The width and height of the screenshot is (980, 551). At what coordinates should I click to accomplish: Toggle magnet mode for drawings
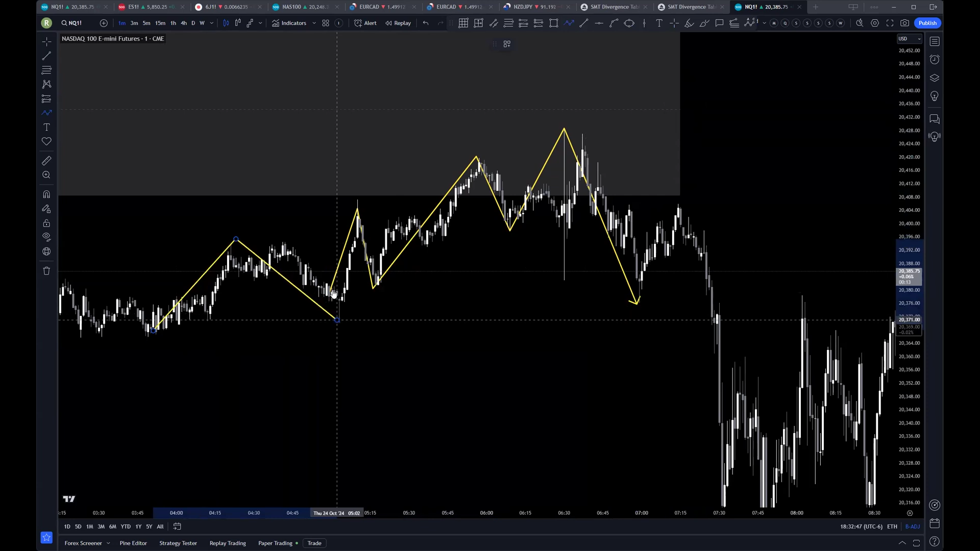pyautogui.click(x=46, y=194)
